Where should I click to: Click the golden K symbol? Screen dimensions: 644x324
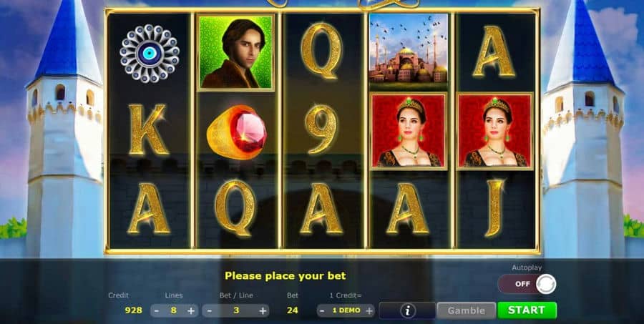point(148,129)
